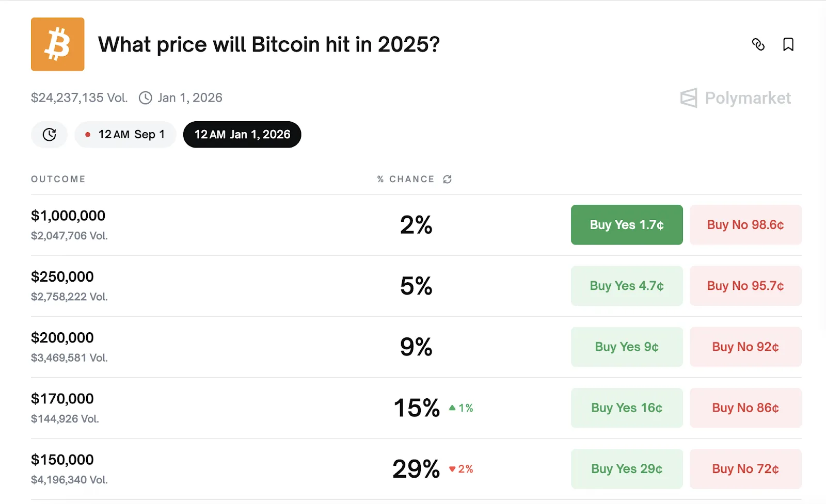Buy Yes at 16¢ for $170,000
The width and height of the screenshot is (826, 504).
click(627, 408)
